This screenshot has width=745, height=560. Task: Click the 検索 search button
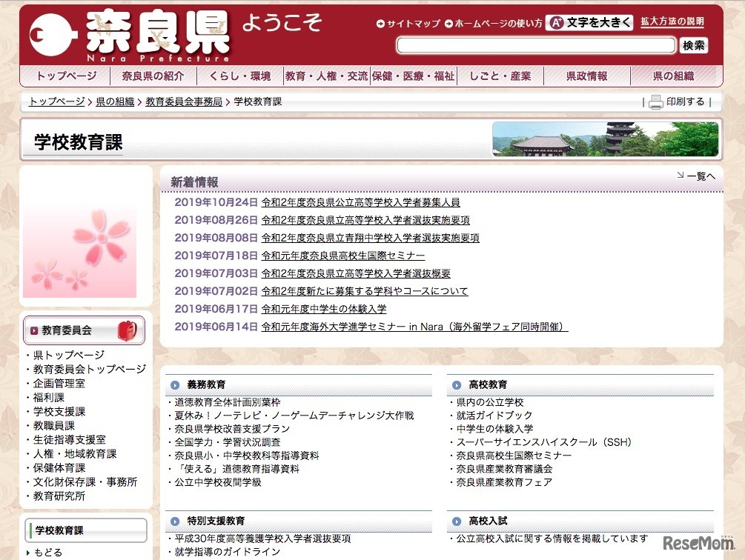point(693,45)
